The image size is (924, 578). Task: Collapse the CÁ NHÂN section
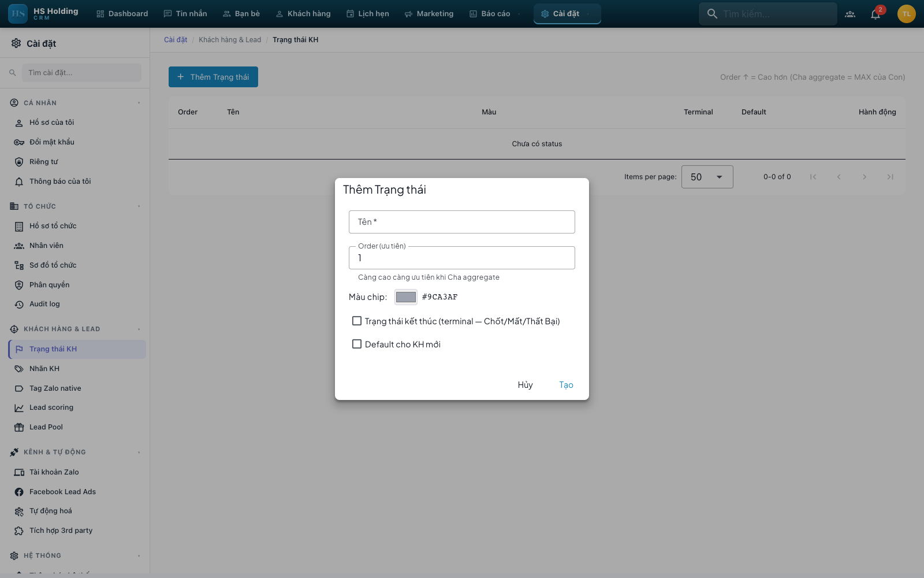click(x=139, y=103)
